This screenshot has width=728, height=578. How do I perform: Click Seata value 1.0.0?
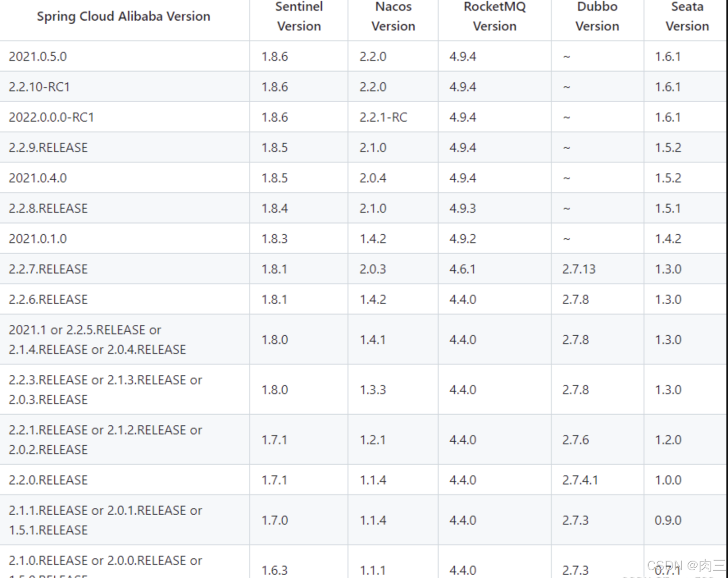(x=668, y=480)
